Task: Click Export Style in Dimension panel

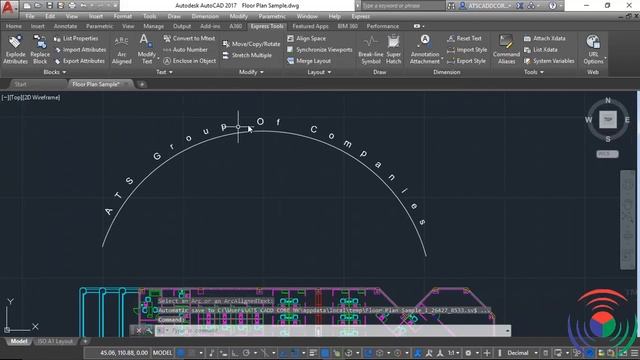Action: pos(467,61)
